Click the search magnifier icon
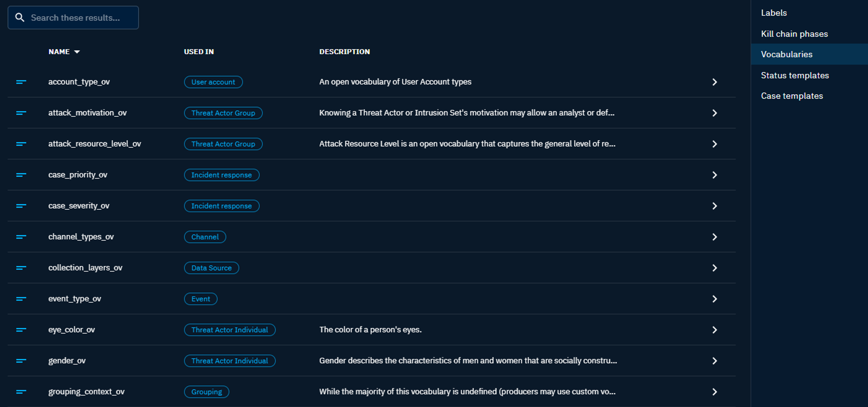 tap(20, 17)
